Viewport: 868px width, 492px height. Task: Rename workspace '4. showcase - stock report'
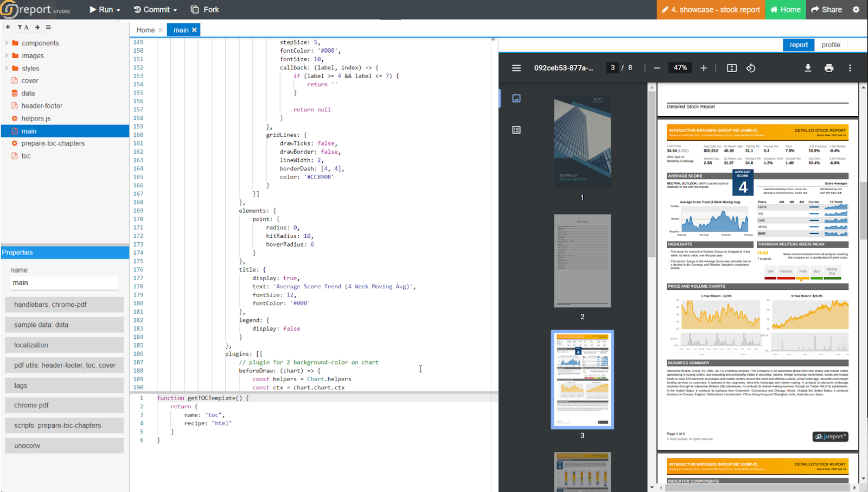pyautogui.click(x=711, y=10)
